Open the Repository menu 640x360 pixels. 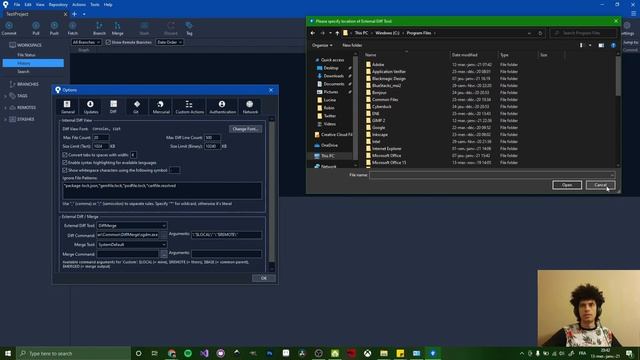coord(58,4)
